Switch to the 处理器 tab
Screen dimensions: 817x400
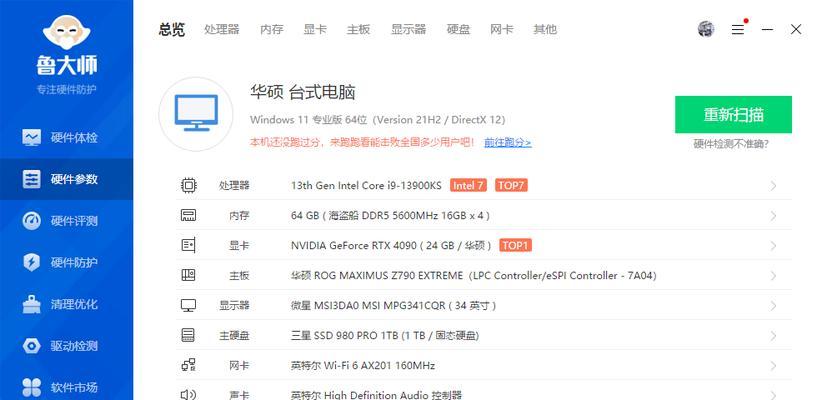click(x=222, y=29)
